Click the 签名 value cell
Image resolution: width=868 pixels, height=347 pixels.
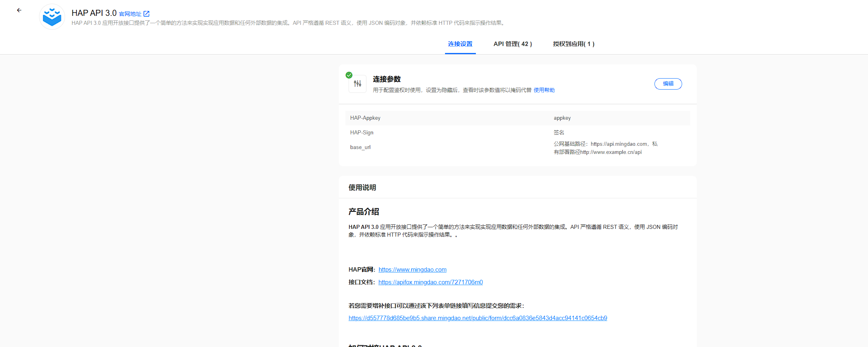[x=559, y=132]
